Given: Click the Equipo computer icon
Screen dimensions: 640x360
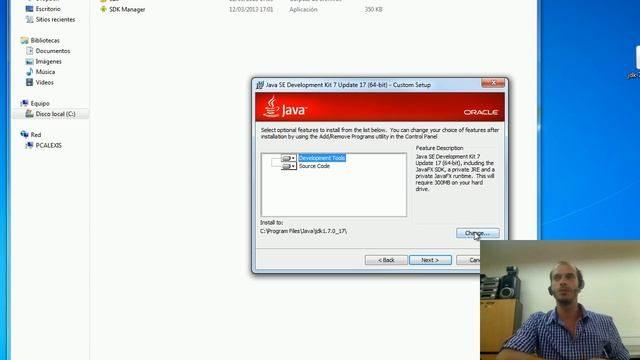Looking at the screenshot, I should click(24, 103).
